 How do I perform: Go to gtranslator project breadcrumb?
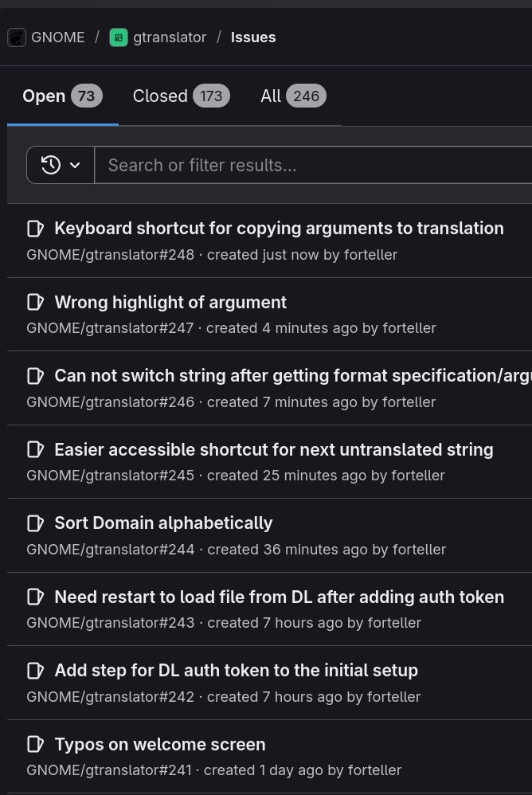(x=170, y=37)
